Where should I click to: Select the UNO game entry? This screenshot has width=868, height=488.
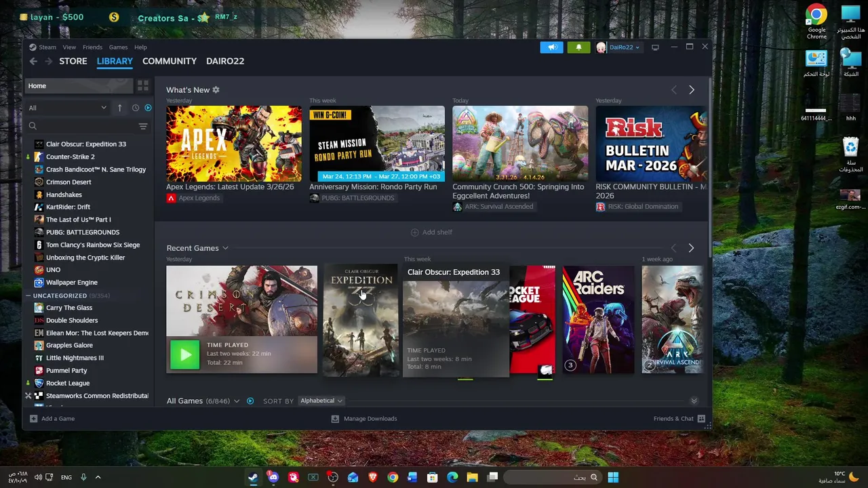[53, 270]
